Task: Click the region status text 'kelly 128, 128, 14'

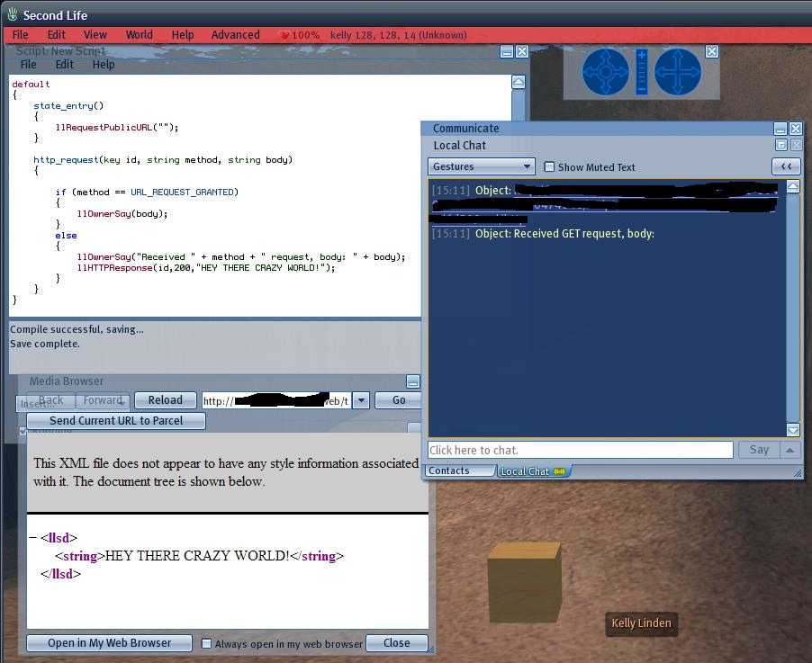Action: [373, 35]
